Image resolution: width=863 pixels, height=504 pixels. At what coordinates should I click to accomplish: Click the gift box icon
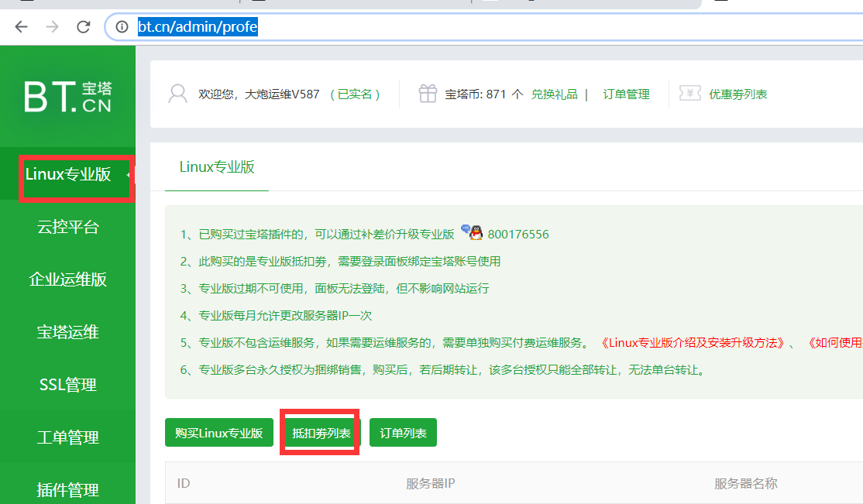tap(428, 94)
